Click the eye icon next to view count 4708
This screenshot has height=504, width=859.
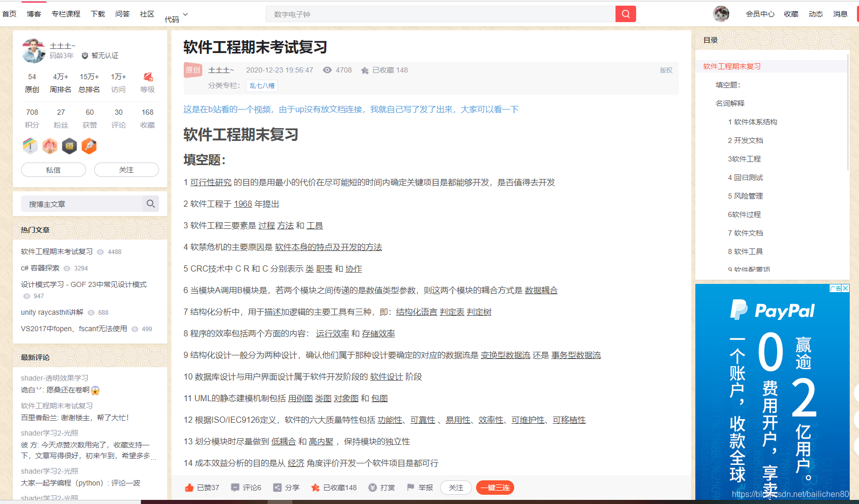(327, 70)
